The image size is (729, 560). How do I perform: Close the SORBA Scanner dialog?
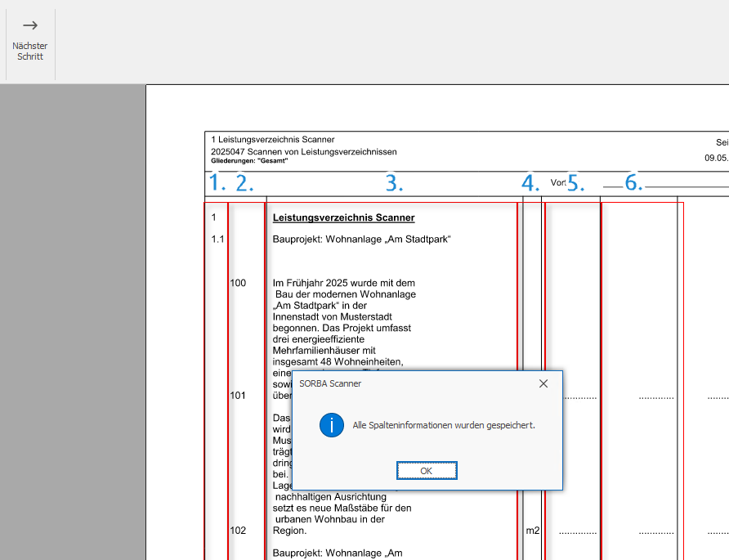click(x=543, y=383)
